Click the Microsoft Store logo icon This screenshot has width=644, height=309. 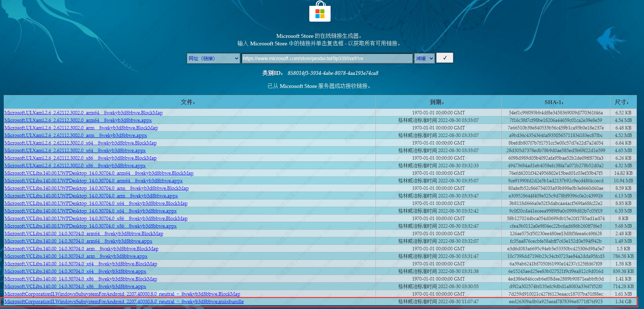320,12
